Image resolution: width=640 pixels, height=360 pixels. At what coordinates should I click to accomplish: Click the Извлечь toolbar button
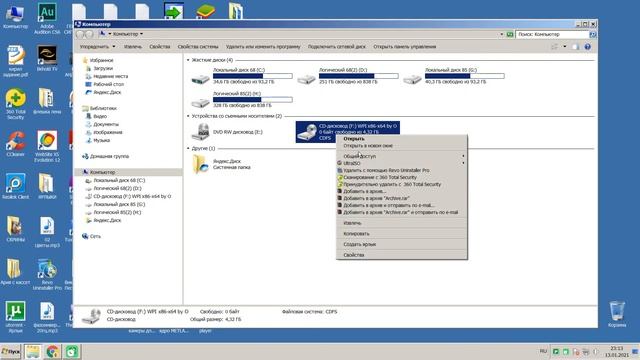[133, 47]
